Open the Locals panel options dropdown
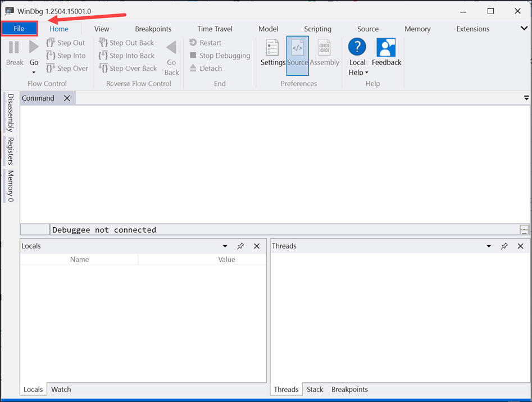This screenshot has width=532, height=402. [225, 246]
